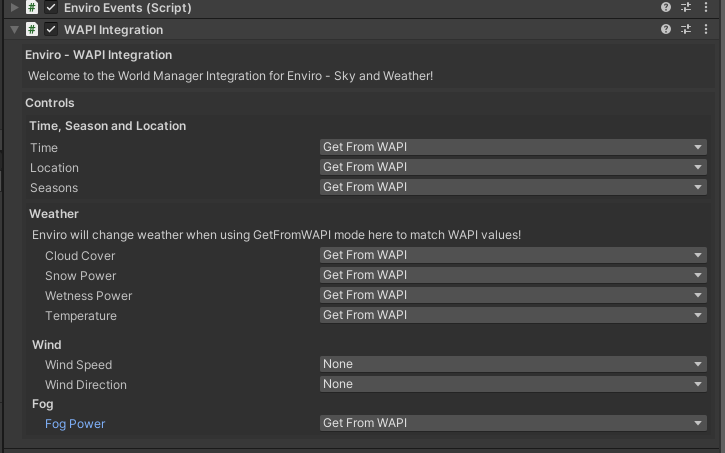Click the blue Fog Power label
This screenshot has height=453, width=725.
tap(75, 424)
